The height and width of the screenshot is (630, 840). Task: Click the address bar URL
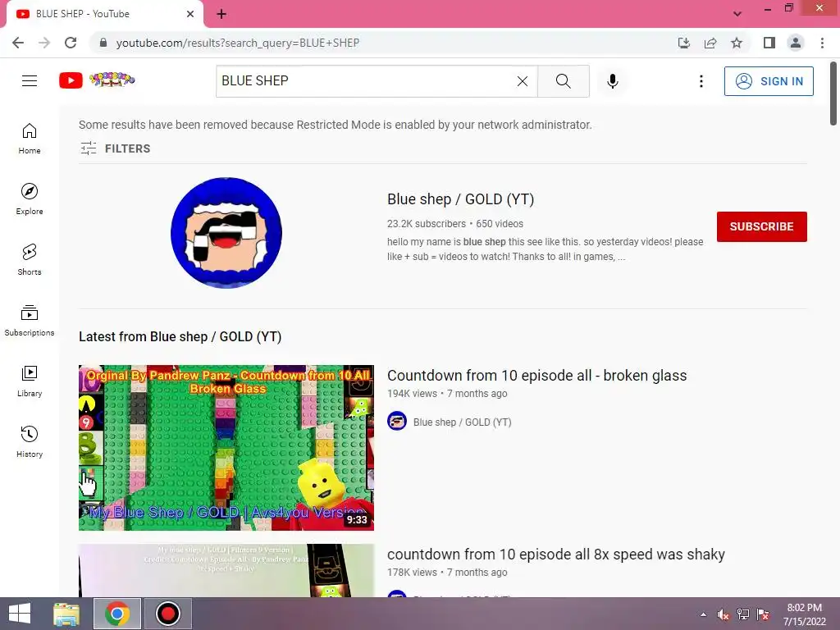[237, 43]
